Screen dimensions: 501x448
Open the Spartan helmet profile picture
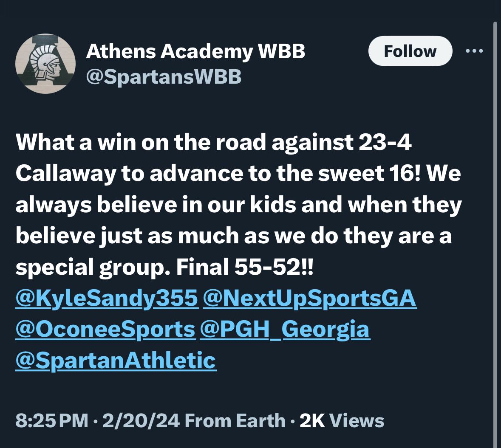pos(45,63)
